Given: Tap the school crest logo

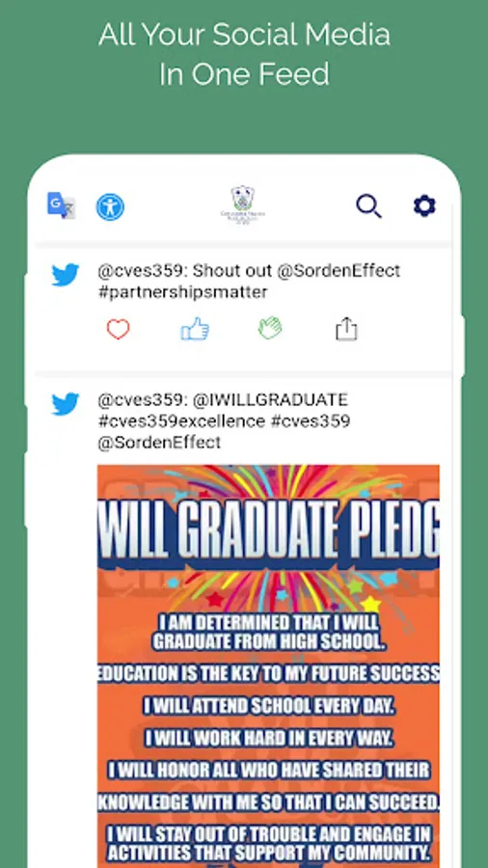Looking at the screenshot, I should tap(243, 204).
